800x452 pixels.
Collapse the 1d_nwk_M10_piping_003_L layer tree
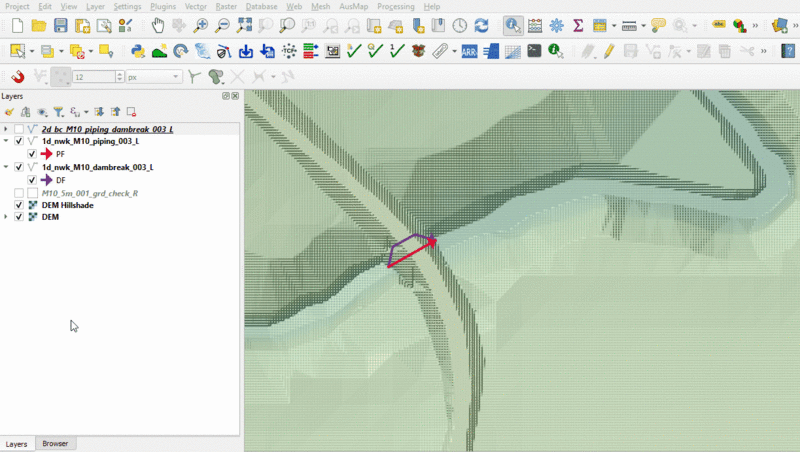point(7,142)
